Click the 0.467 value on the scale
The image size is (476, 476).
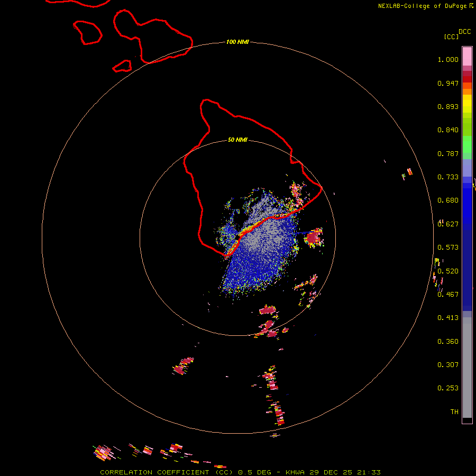pos(448,295)
